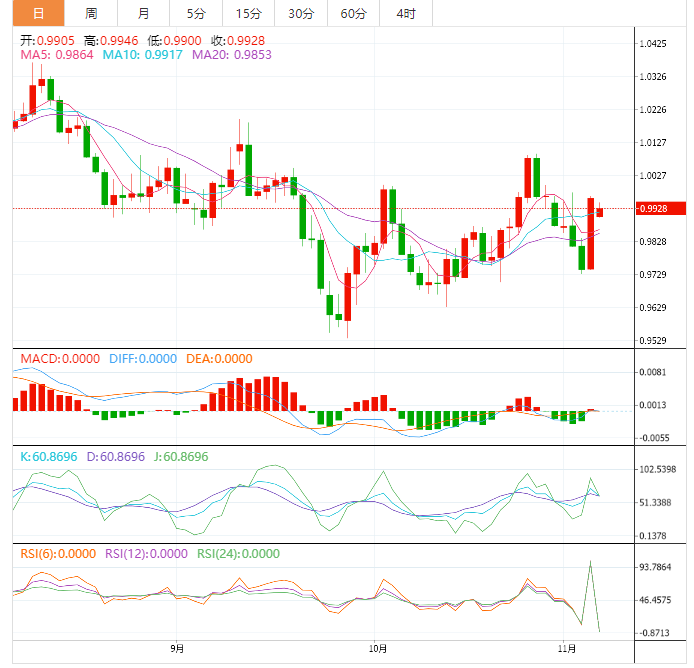Click the 51.3388 KDJ axis label
The image size is (694, 668).
click(x=655, y=503)
